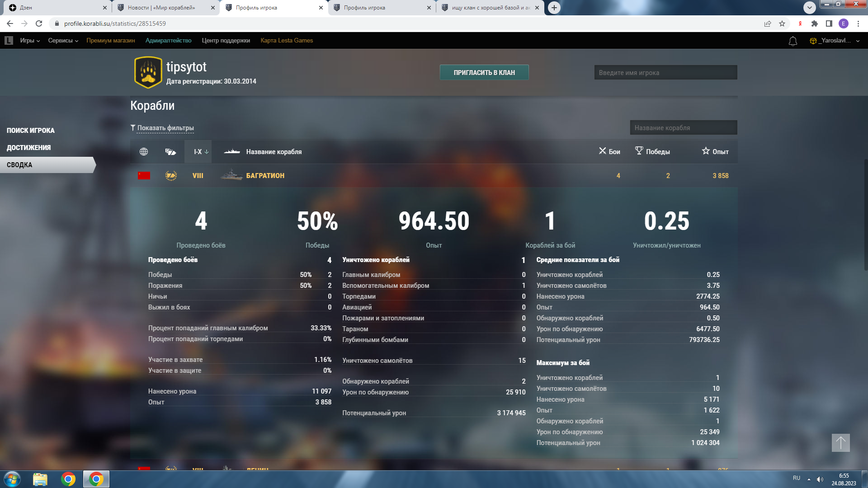This screenshot has height=488, width=868.
Task: Open Адмиралтейство link
Action: pyautogui.click(x=168, y=41)
